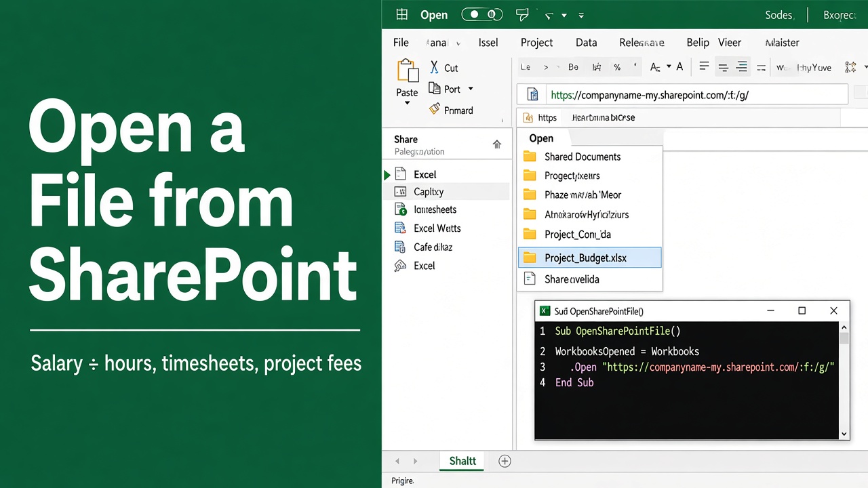
Task: Click the Excel icon in the code window title
Action: 544,311
